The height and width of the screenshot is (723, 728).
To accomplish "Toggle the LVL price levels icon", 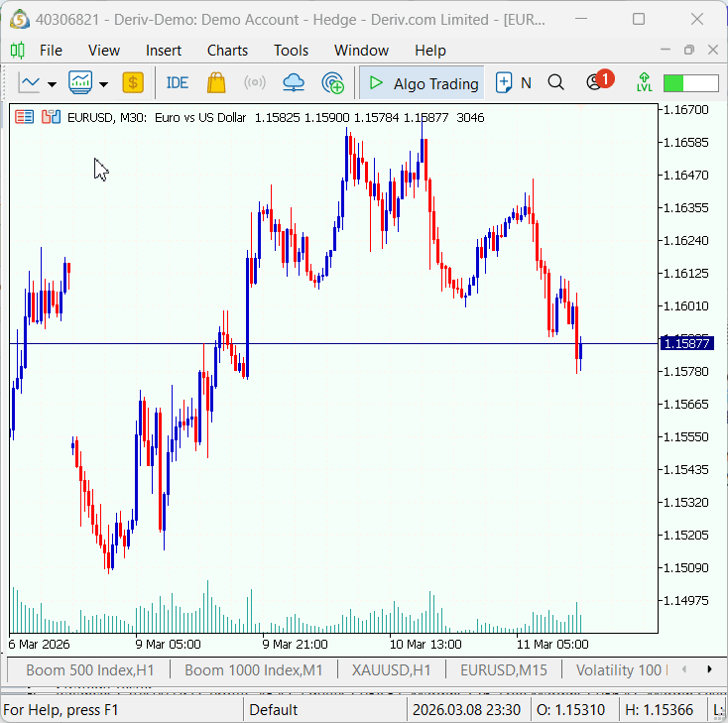I will pyautogui.click(x=644, y=82).
